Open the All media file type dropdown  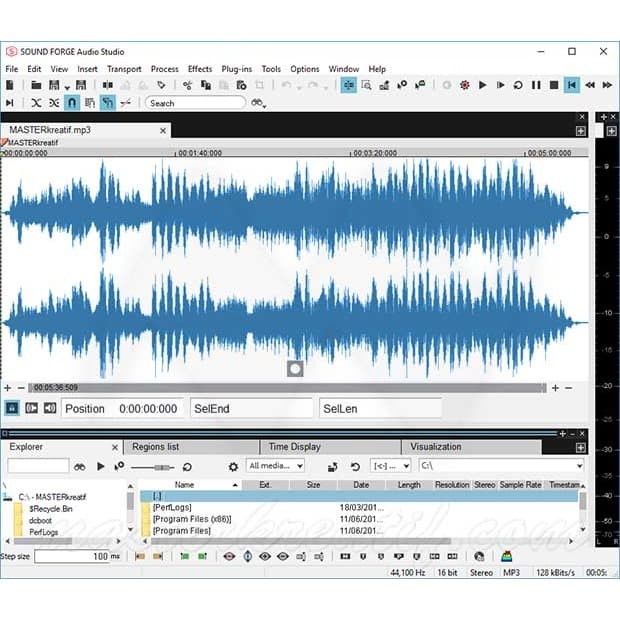(x=275, y=466)
